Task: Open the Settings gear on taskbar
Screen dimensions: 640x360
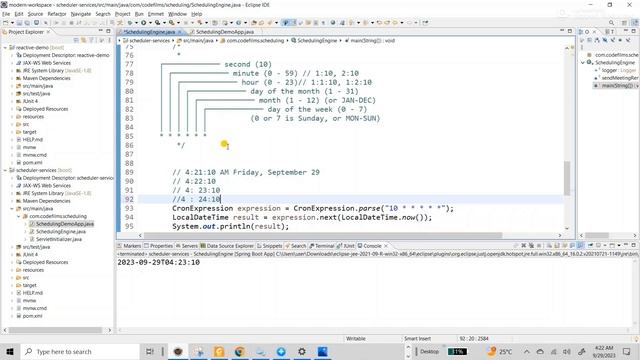Action: click(302, 351)
